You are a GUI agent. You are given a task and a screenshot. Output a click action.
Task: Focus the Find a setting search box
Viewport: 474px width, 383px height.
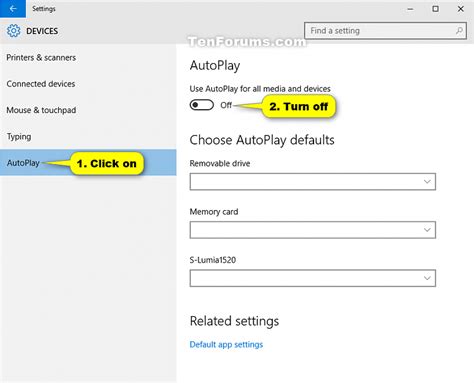click(x=385, y=31)
